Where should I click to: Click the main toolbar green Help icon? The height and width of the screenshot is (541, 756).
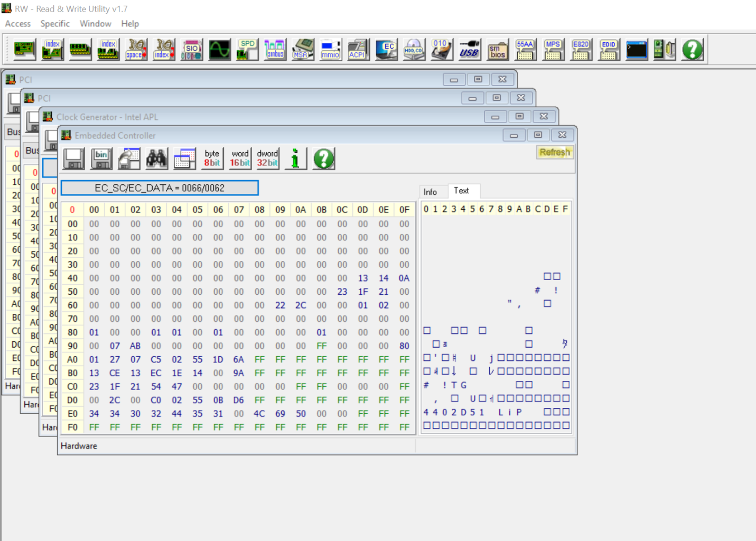692,50
